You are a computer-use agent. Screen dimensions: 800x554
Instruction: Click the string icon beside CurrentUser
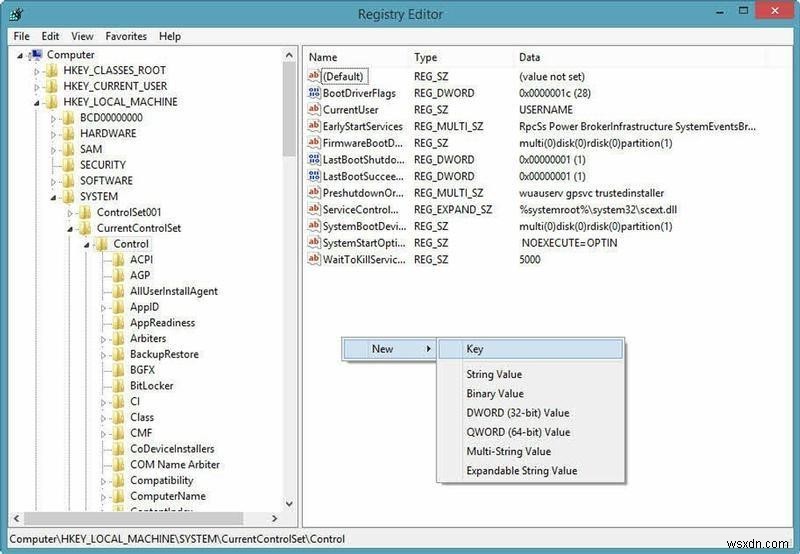click(x=314, y=109)
